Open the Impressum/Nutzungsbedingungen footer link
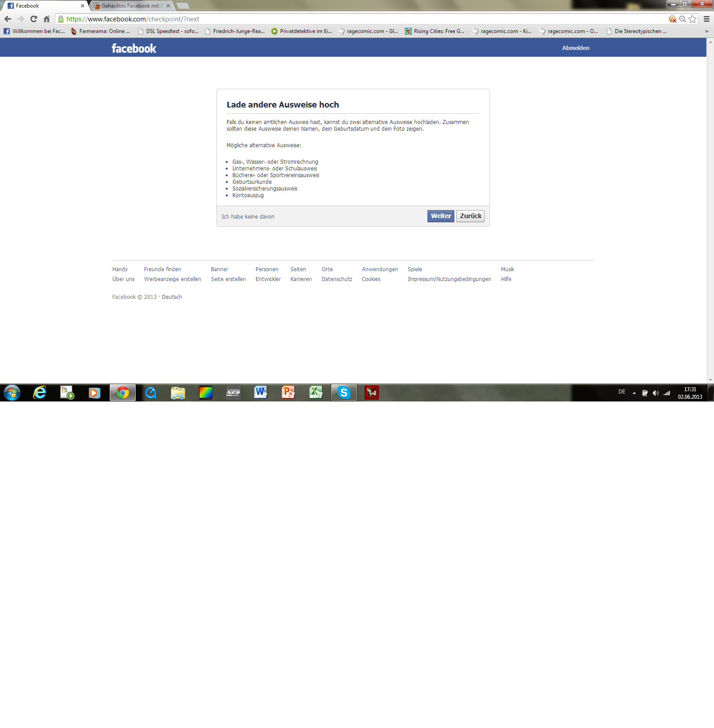The width and height of the screenshot is (714, 728). [x=449, y=279]
